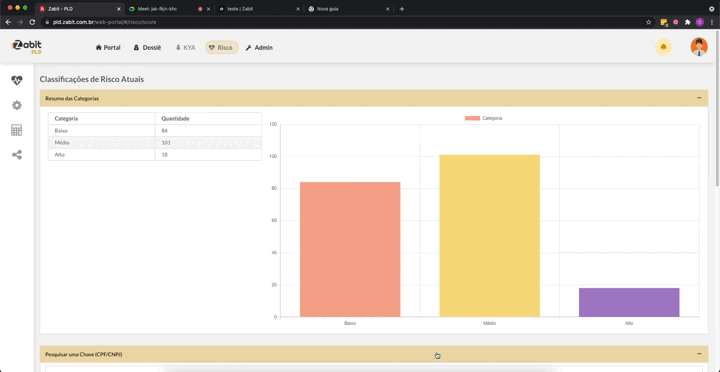This screenshot has height=372, width=720.
Task: Select the Baixo table row cell
Action: tap(101, 131)
